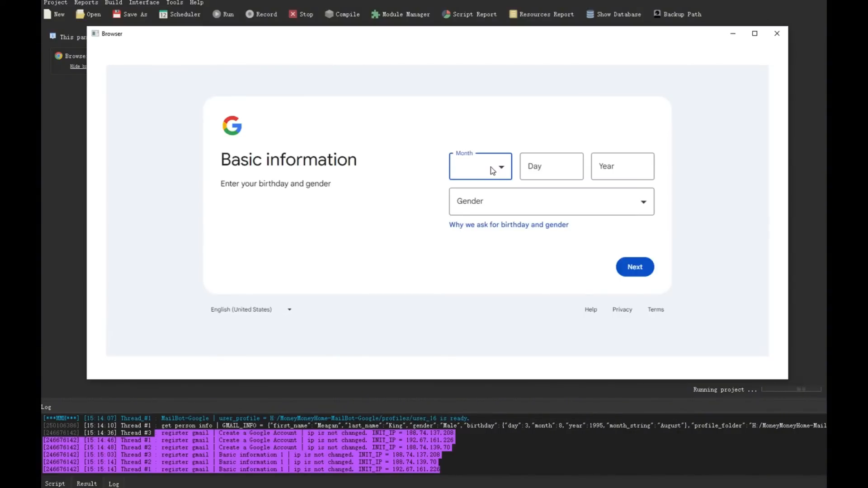Click the Year input field
Image resolution: width=868 pixels, height=488 pixels.
click(x=623, y=166)
